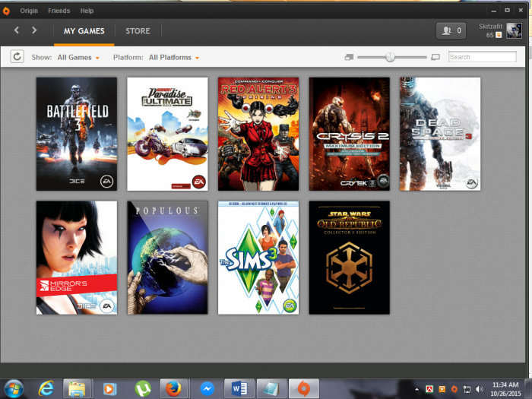Select the Battlefield 3 game tile

pyautogui.click(x=77, y=134)
